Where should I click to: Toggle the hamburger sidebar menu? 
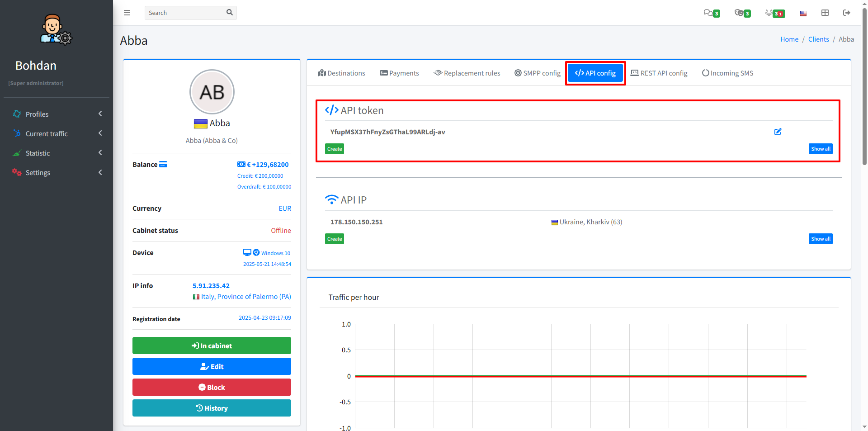(x=127, y=13)
